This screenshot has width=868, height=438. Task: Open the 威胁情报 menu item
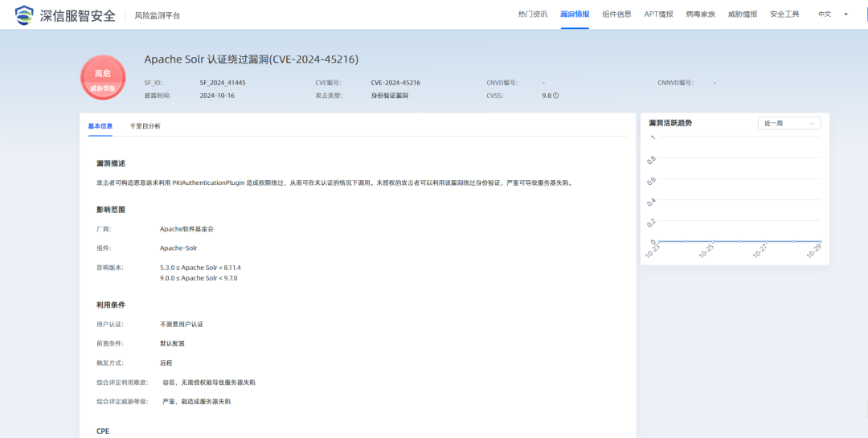coord(743,14)
